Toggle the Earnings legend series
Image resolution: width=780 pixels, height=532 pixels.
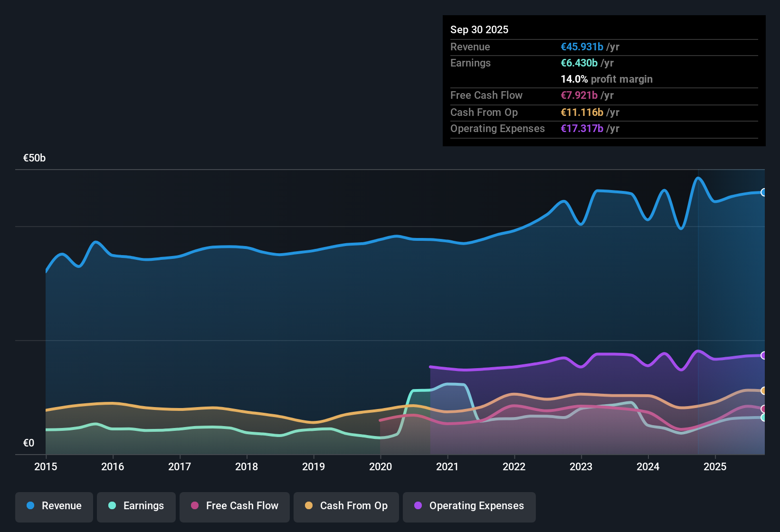tap(136, 506)
